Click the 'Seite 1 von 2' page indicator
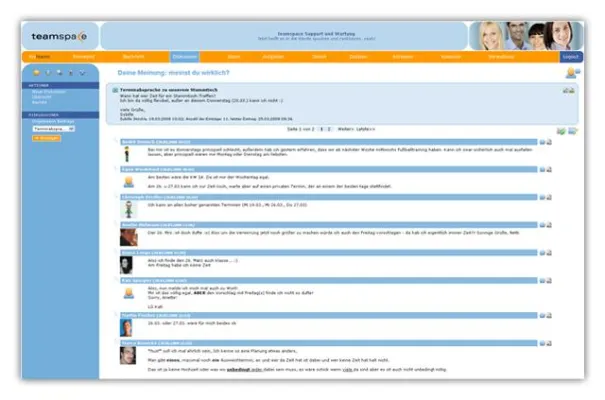605x400 pixels. coord(301,129)
